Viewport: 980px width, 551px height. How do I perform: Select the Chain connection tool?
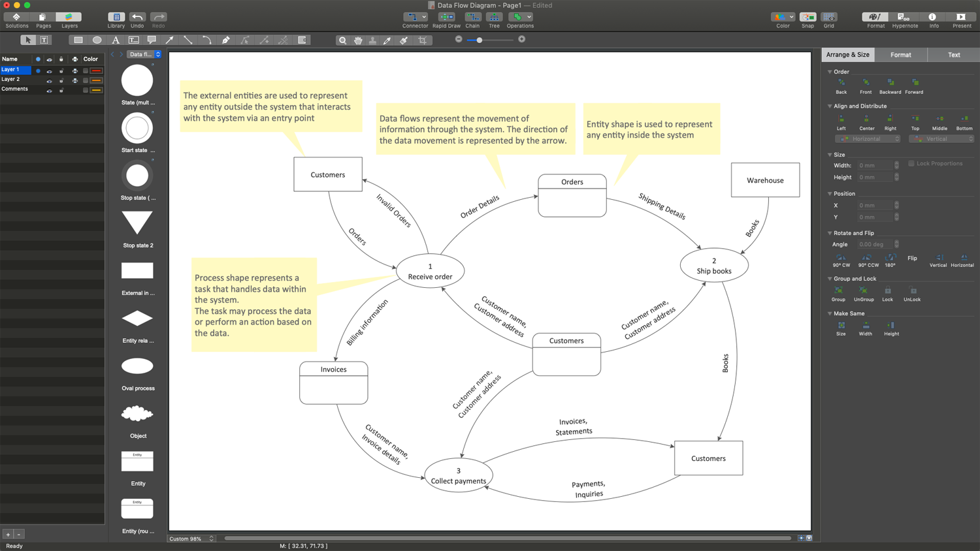tap(472, 18)
